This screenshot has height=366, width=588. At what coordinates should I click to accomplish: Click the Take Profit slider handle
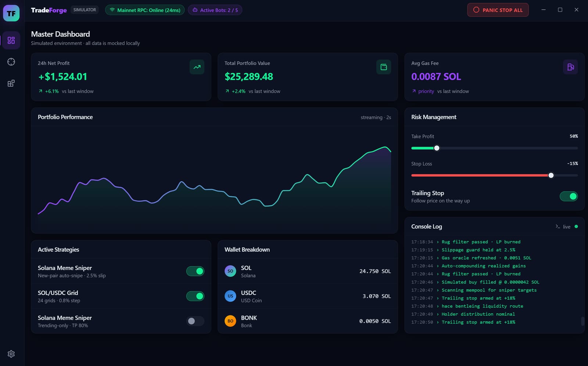coord(437,148)
